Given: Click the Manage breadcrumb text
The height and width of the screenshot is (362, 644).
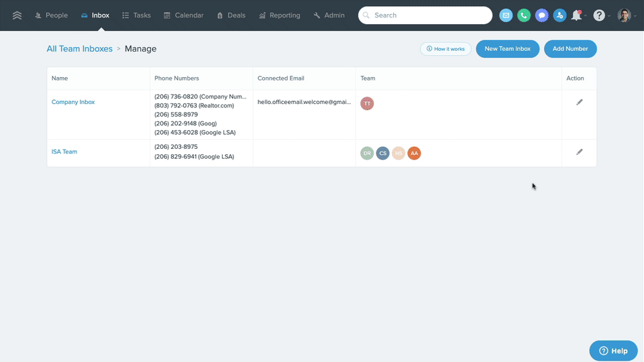Looking at the screenshot, I should [140, 48].
